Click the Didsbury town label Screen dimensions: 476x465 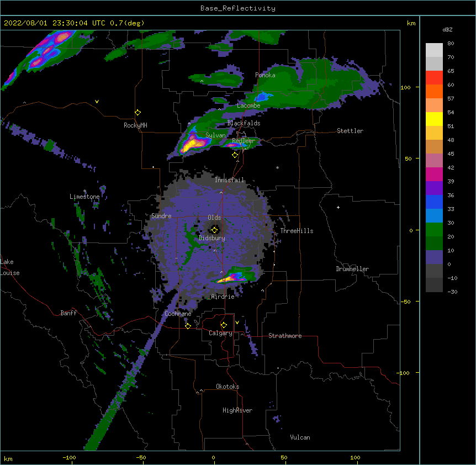212,238
